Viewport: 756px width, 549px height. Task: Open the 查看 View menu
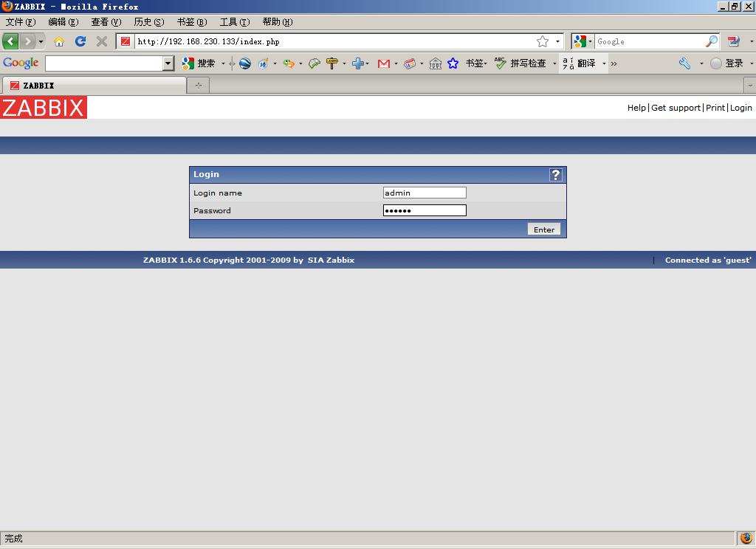[106, 22]
